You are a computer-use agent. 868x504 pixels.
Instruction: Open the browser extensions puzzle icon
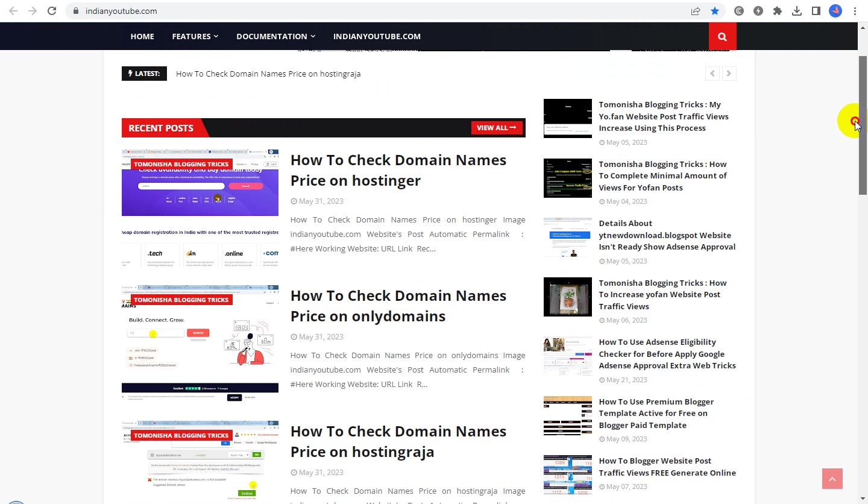point(778,11)
